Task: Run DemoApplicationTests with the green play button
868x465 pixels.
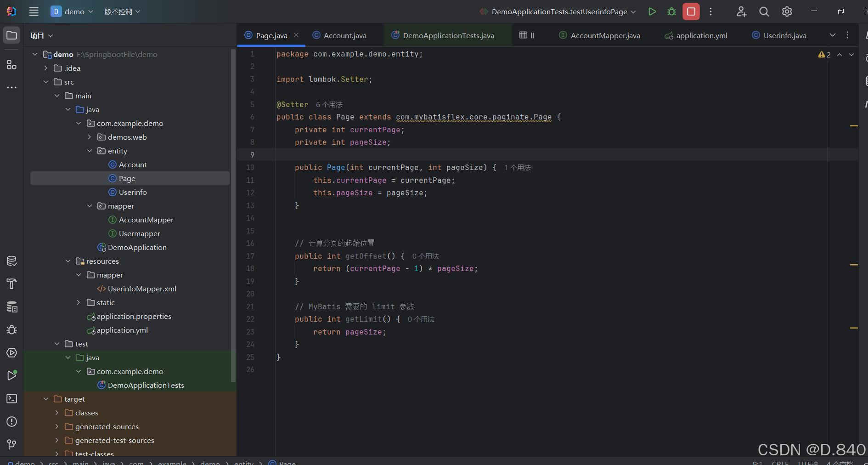Action: tap(652, 11)
